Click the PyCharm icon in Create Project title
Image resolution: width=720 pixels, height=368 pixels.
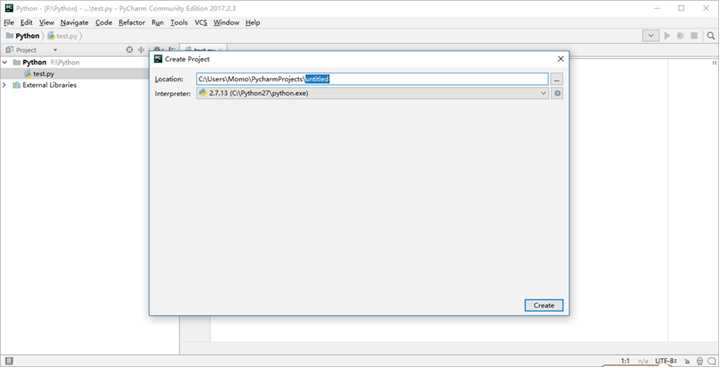158,59
